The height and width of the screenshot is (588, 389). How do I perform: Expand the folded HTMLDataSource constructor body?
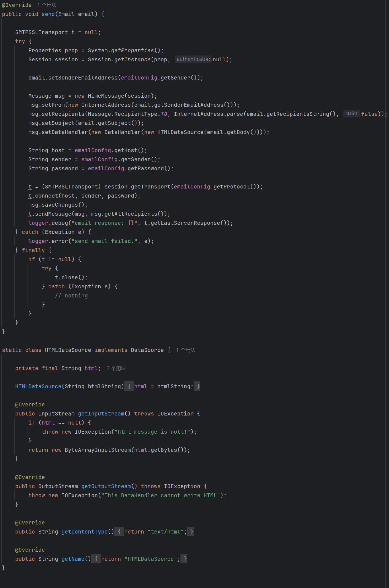click(x=129, y=386)
